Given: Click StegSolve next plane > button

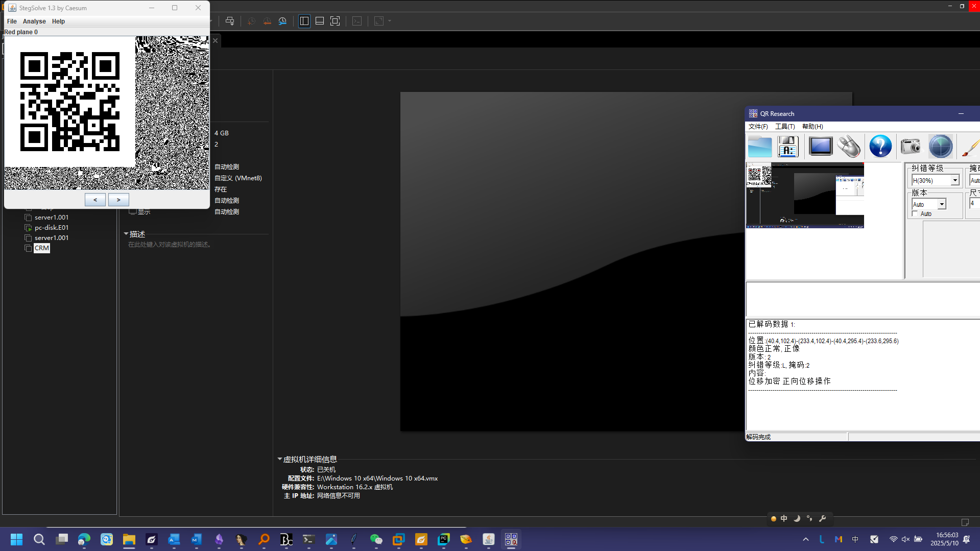Looking at the screenshot, I should coord(118,200).
